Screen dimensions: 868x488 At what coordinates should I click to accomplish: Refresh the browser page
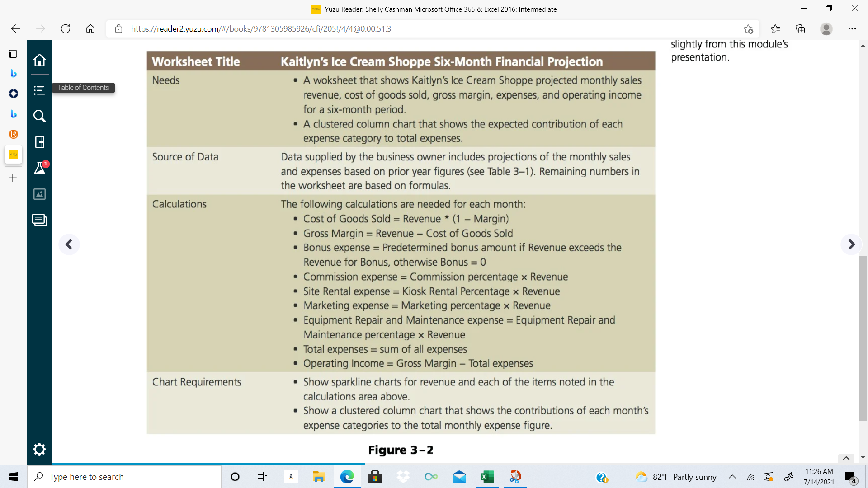tap(66, 29)
